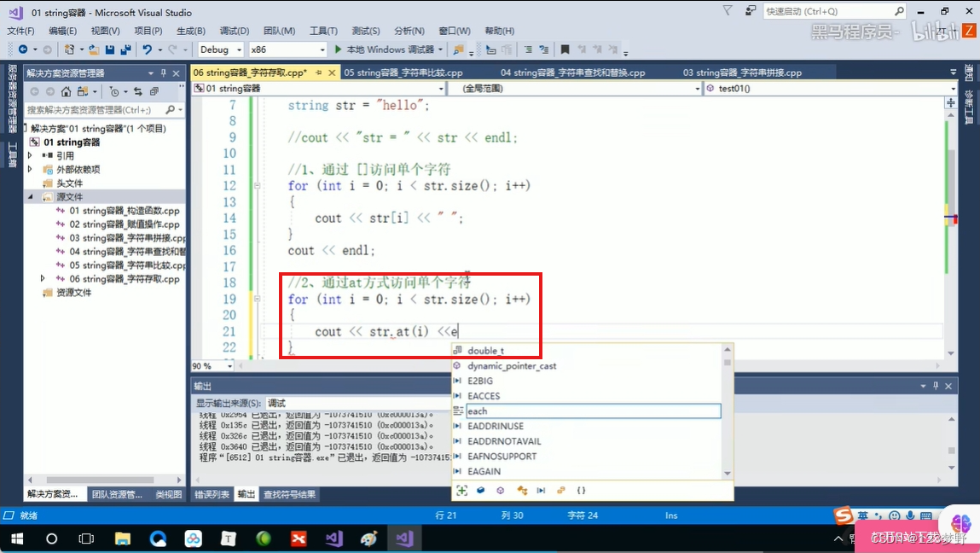Open the 视图(V) menu

click(x=105, y=31)
